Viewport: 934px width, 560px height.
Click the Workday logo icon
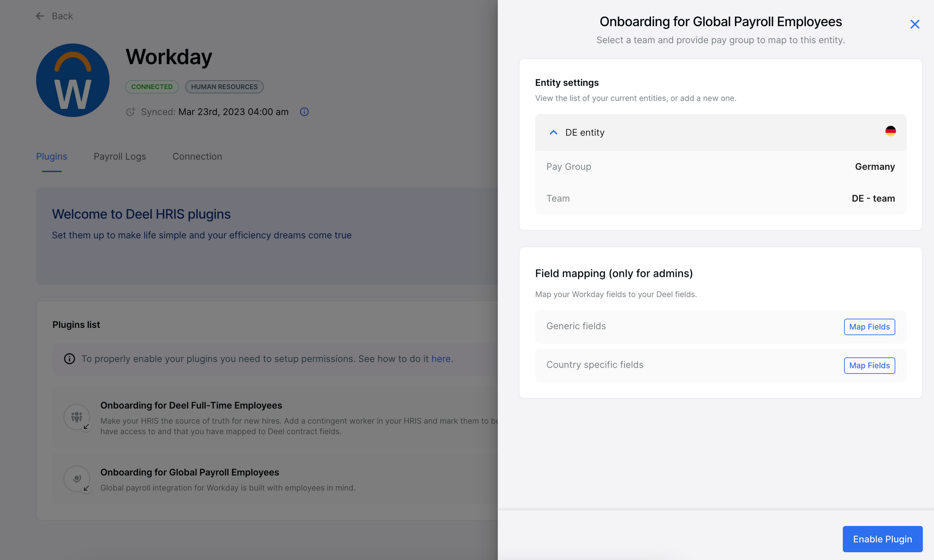point(72,80)
